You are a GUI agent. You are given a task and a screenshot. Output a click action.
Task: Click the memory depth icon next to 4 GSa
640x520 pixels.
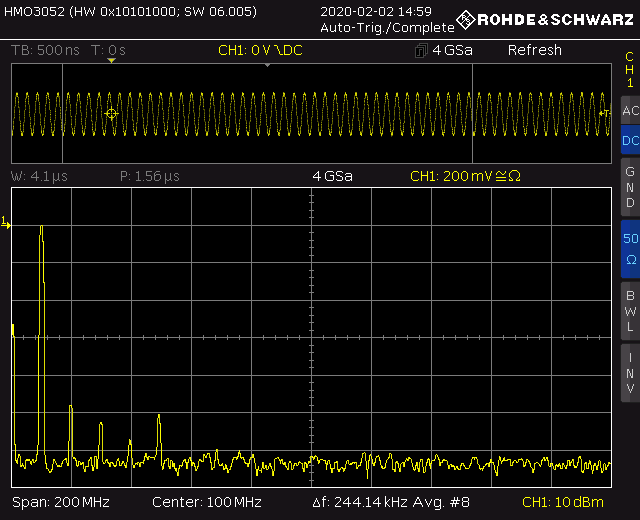[420, 51]
